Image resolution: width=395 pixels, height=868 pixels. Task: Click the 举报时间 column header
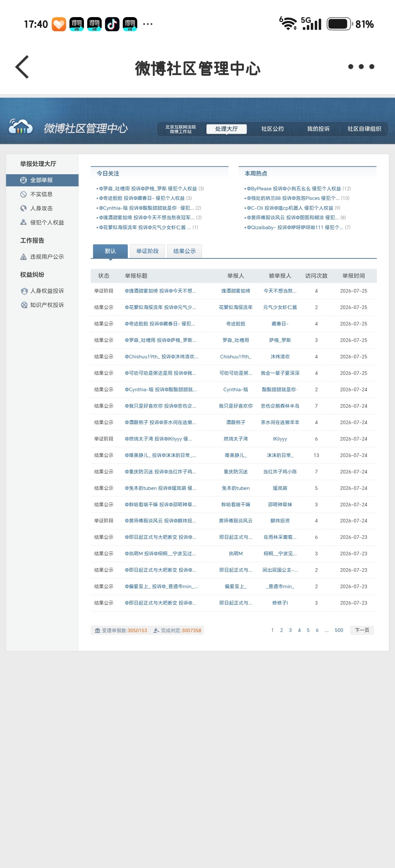[x=354, y=276]
